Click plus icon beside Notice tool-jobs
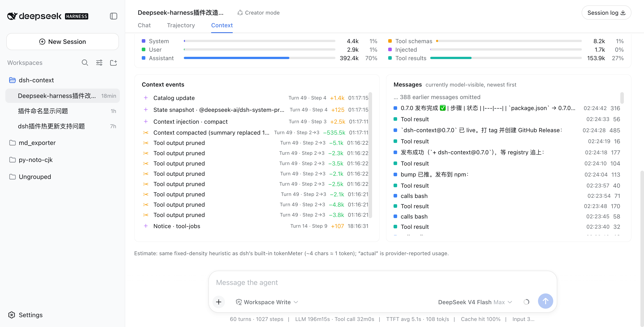 tap(146, 226)
